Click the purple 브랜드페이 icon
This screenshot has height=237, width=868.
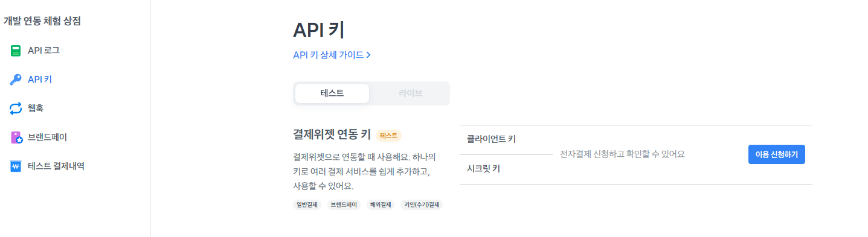(16, 137)
